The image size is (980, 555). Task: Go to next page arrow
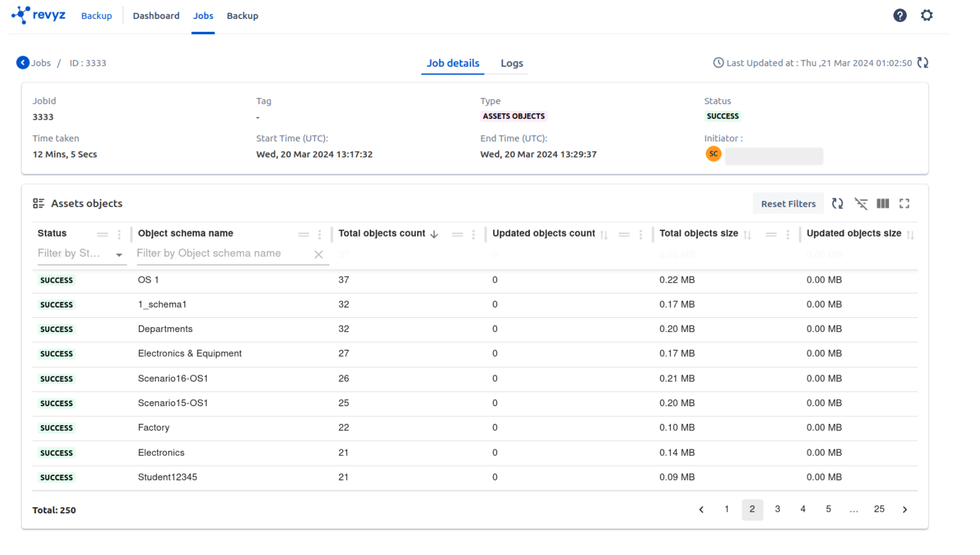[905, 510]
